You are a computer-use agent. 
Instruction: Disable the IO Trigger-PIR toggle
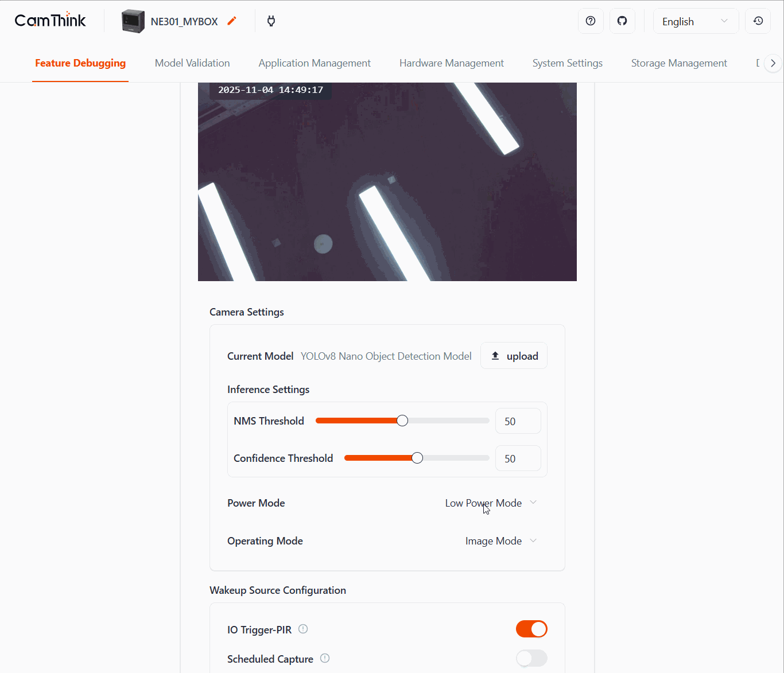tap(531, 629)
